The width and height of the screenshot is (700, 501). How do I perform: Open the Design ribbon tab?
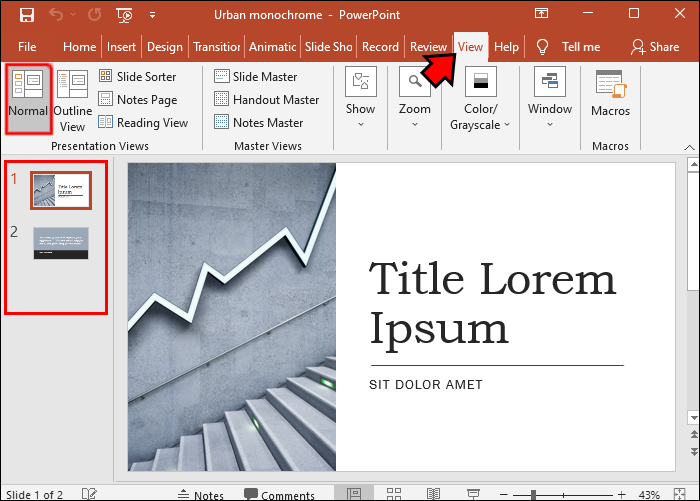165,47
